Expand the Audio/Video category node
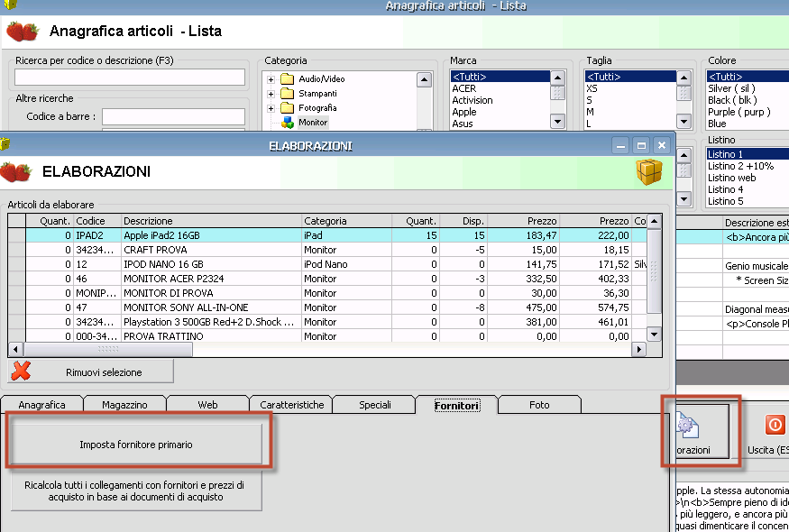 tap(271, 79)
